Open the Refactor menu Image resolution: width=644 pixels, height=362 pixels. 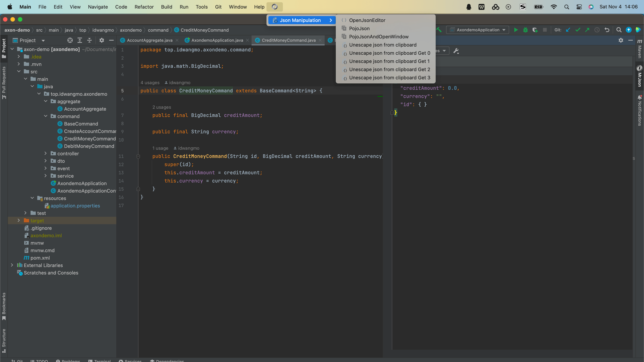[x=144, y=7]
